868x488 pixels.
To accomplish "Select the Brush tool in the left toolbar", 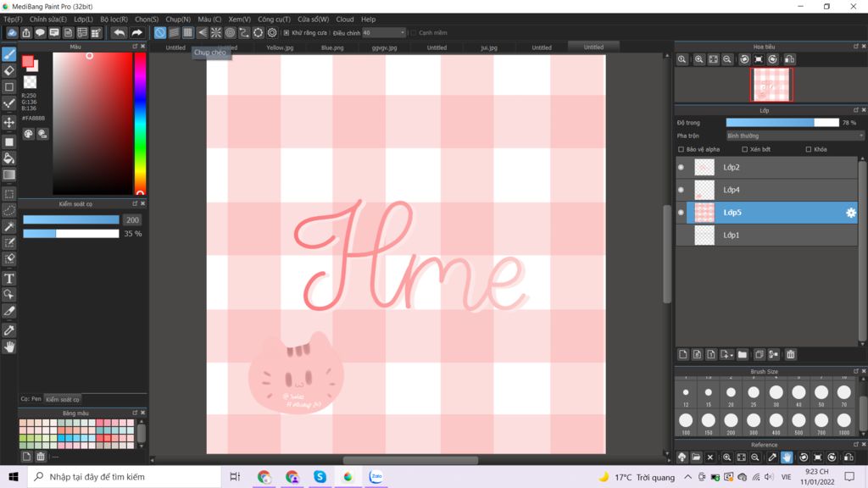I will point(9,54).
